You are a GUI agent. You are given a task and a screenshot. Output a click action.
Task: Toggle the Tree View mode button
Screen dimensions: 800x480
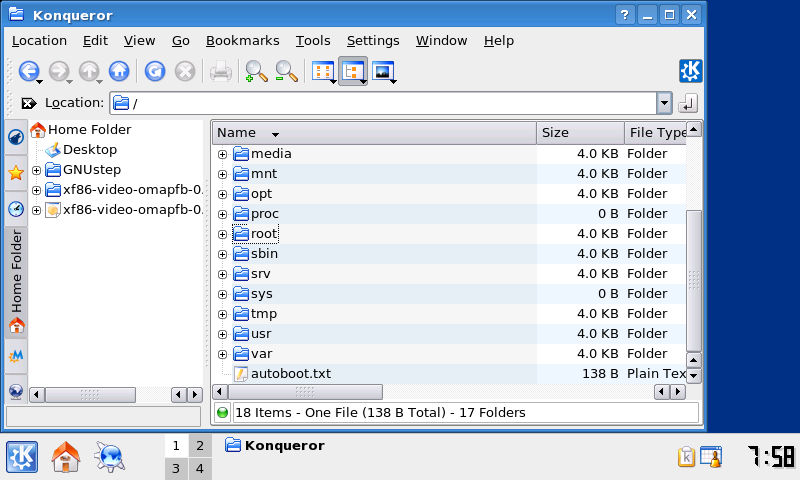(x=352, y=71)
